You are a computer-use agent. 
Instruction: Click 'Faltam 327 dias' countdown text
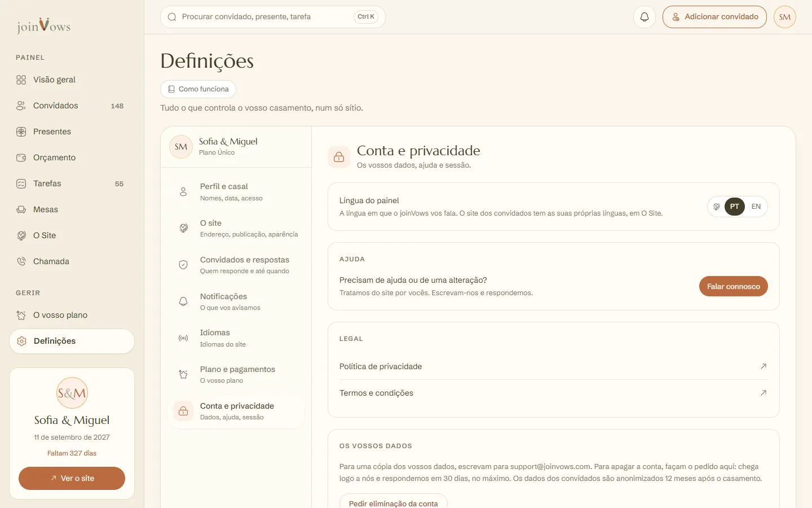coord(72,453)
